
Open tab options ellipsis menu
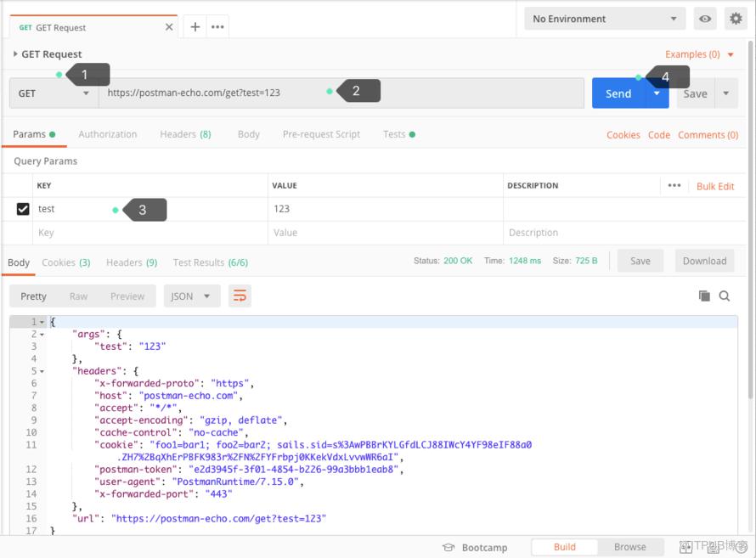[217, 27]
